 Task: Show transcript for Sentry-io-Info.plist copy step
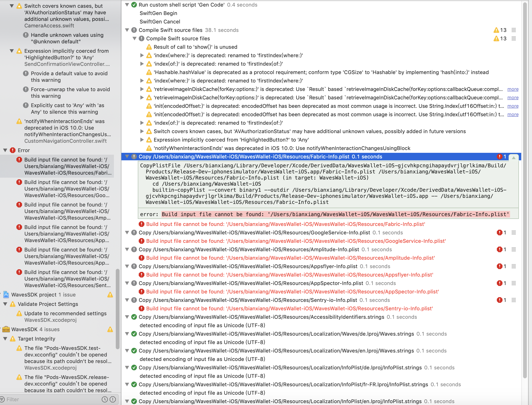point(514,300)
